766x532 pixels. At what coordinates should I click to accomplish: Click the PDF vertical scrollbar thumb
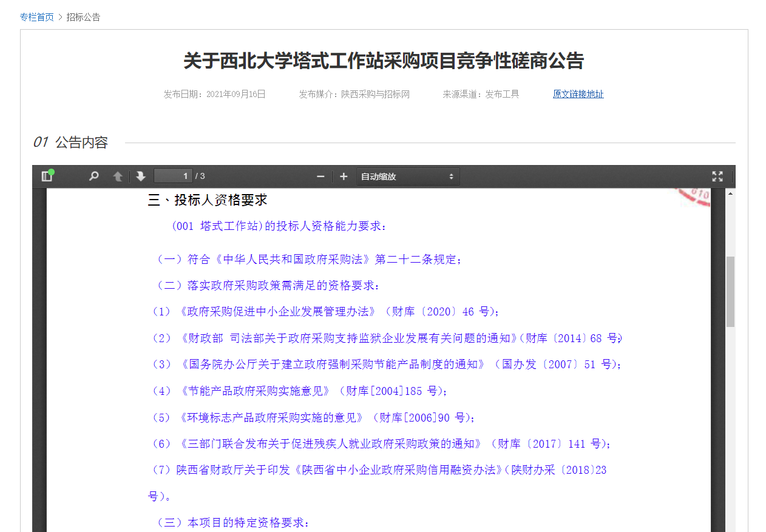pos(730,291)
